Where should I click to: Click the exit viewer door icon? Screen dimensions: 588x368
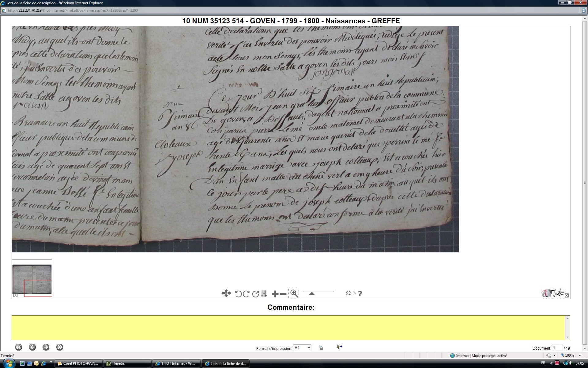point(339,347)
